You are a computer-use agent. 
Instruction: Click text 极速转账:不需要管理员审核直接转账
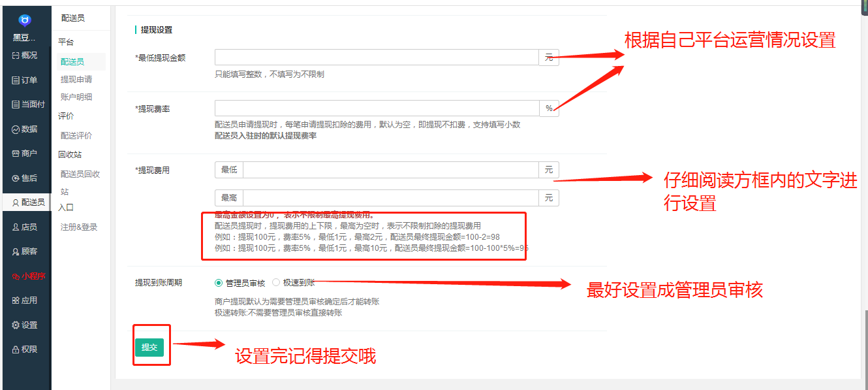tap(279, 313)
